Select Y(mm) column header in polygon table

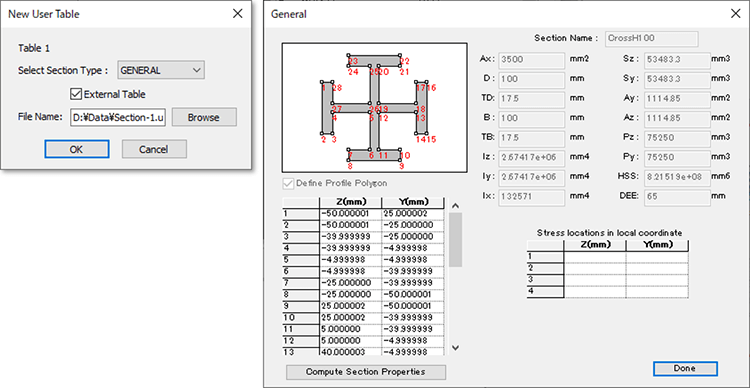(413, 202)
